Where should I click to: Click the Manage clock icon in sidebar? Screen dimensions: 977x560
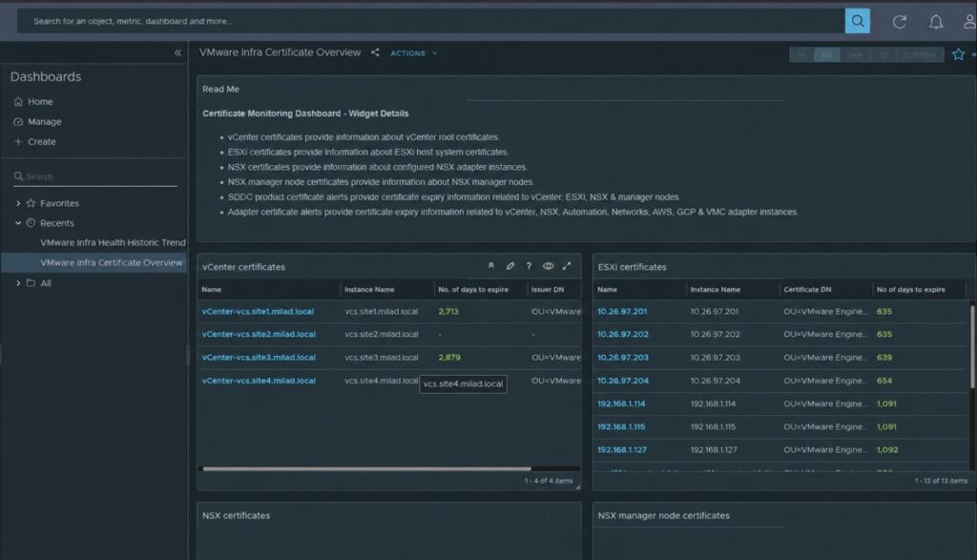(18, 121)
